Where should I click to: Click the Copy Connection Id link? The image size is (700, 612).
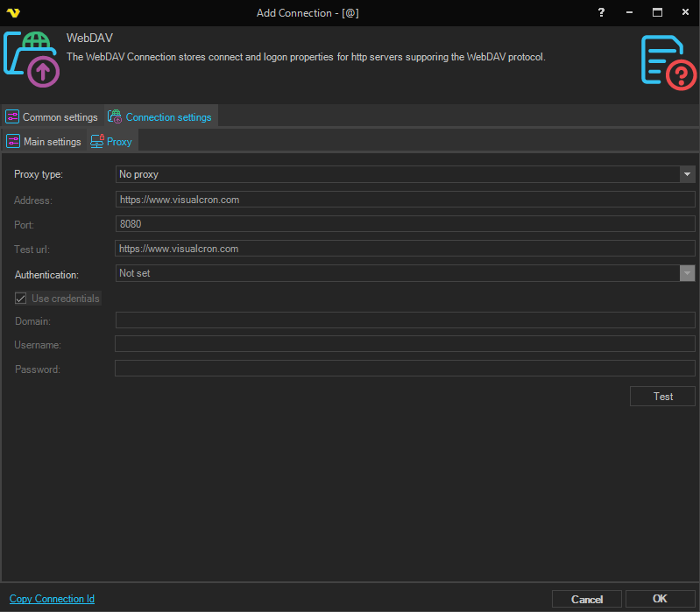(52, 599)
